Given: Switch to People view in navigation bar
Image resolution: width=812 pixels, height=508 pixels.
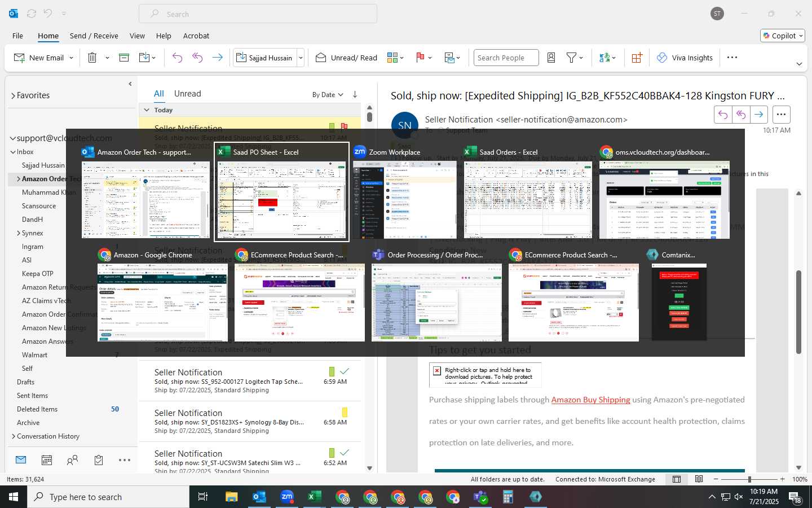Looking at the screenshot, I should coord(72,460).
